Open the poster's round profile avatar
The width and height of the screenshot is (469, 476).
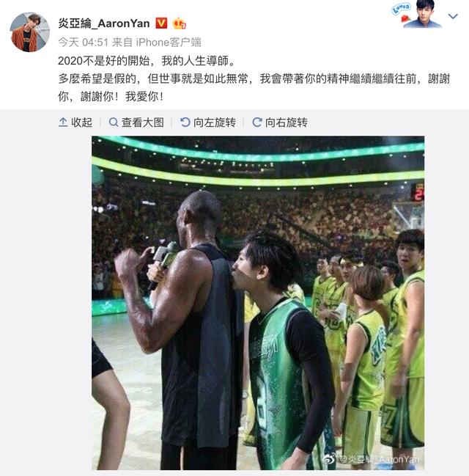30,32
